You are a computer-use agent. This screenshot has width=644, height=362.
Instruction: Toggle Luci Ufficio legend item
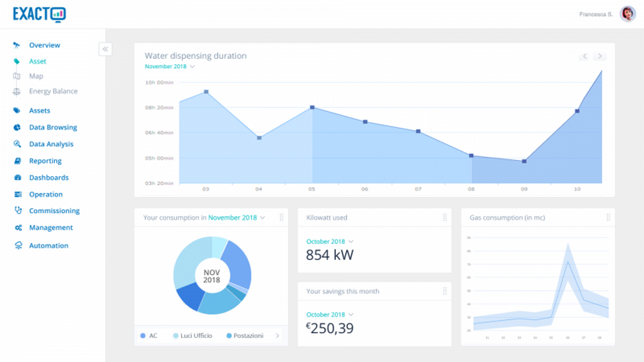(x=192, y=336)
